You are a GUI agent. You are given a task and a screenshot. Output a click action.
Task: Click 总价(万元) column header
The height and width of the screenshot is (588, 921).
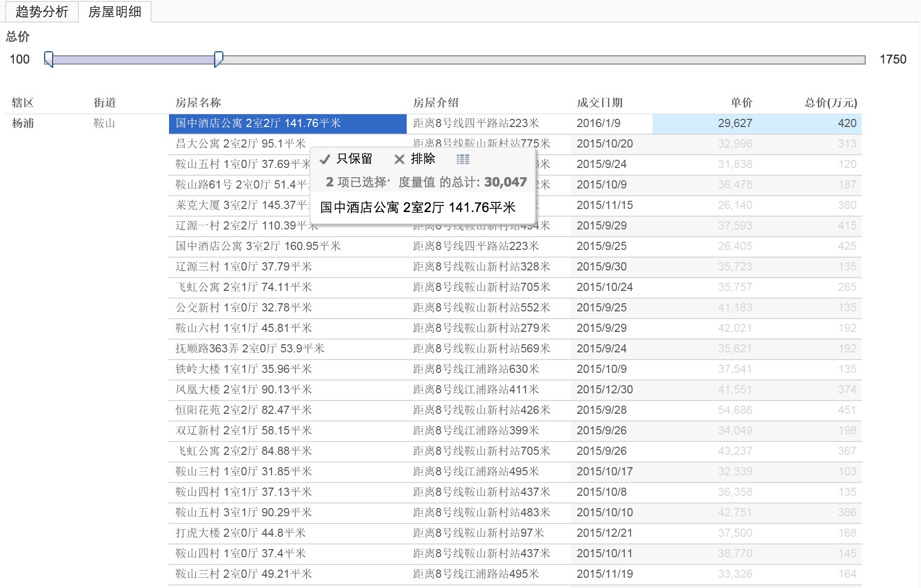(830, 102)
